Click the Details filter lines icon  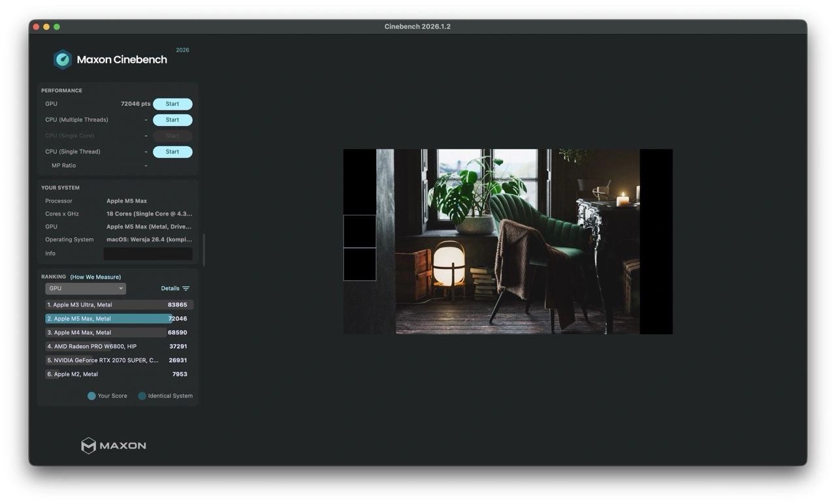[186, 289]
